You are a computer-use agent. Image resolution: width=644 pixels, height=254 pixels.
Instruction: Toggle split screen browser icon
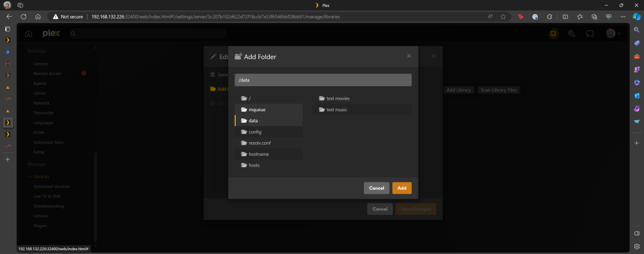565,17
